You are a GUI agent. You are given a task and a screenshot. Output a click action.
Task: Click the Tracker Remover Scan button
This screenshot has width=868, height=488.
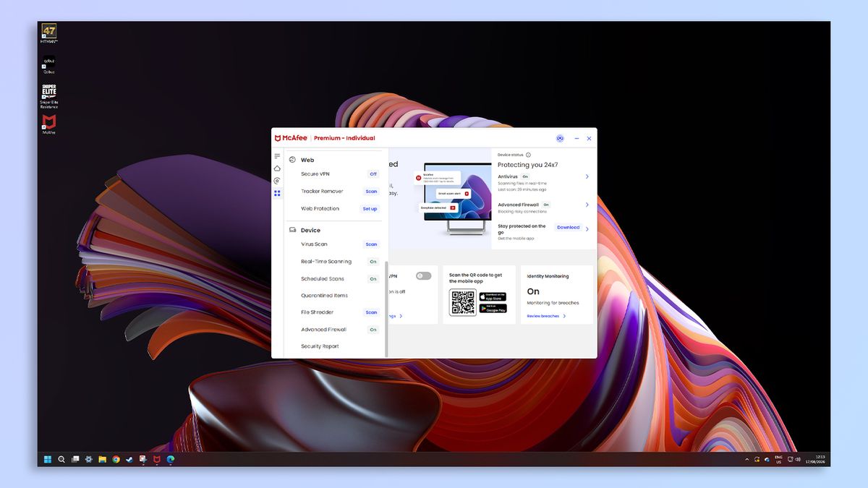click(x=371, y=192)
